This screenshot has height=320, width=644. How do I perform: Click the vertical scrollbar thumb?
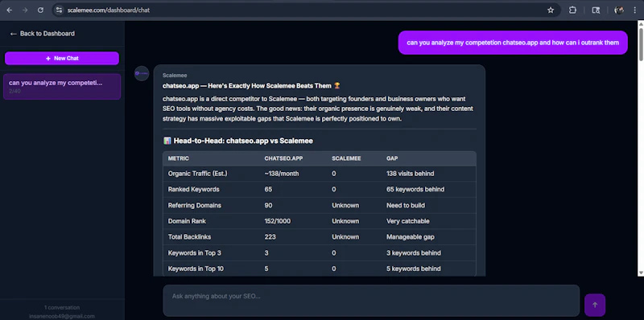[x=641, y=44]
